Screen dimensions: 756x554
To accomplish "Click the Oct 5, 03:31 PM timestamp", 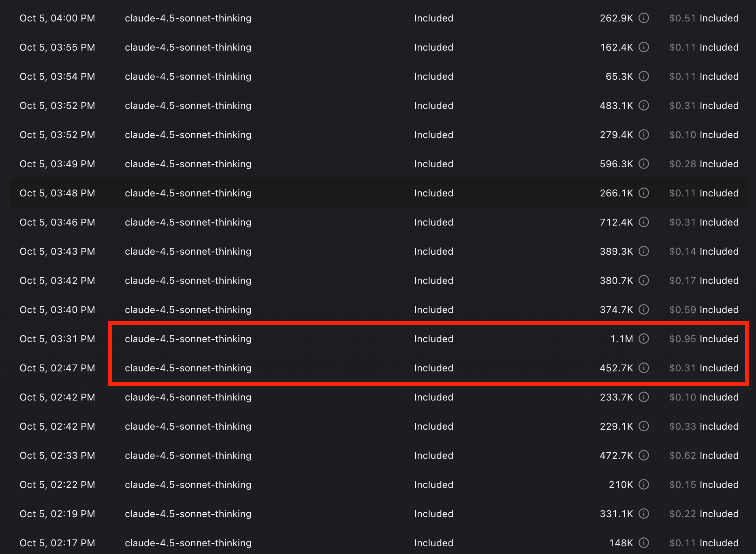I will coord(57,339).
